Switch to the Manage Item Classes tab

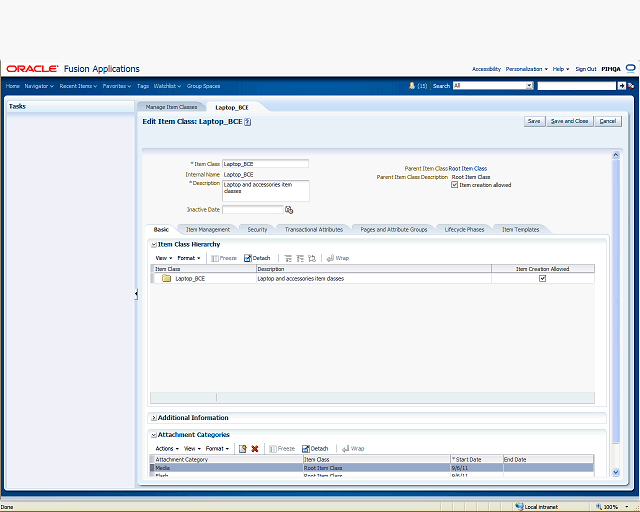(171, 107)
